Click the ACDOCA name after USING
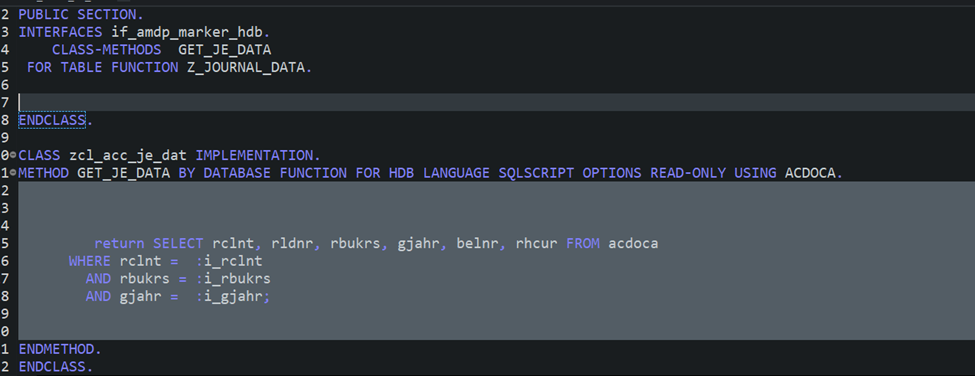This screenshot has width=975, height=376. (810, 173)
